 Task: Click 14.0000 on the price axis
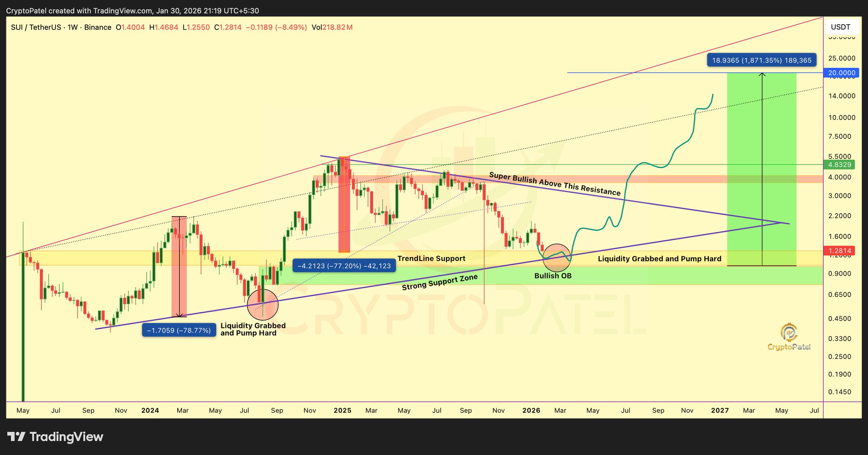(842, 96)
